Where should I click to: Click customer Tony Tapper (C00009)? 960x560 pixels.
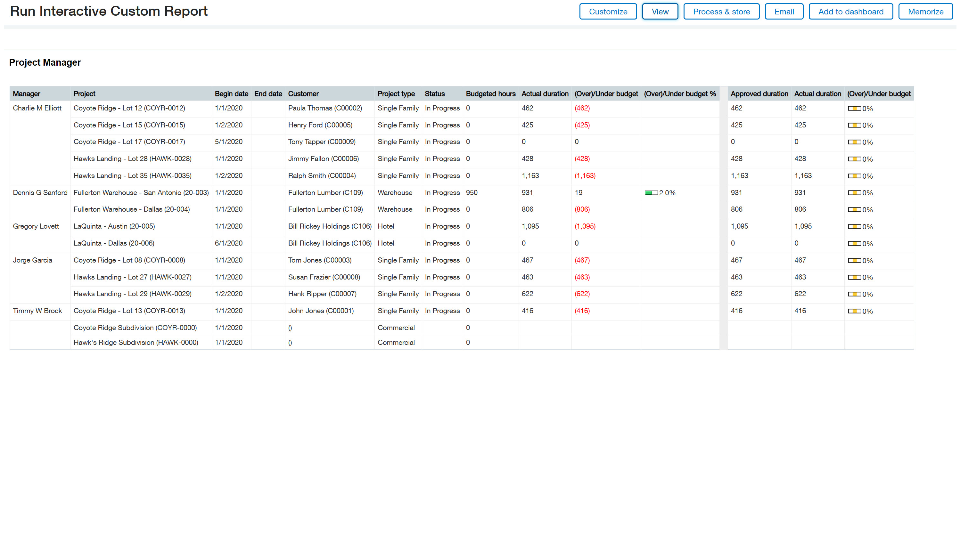click(x=322, y=142)
